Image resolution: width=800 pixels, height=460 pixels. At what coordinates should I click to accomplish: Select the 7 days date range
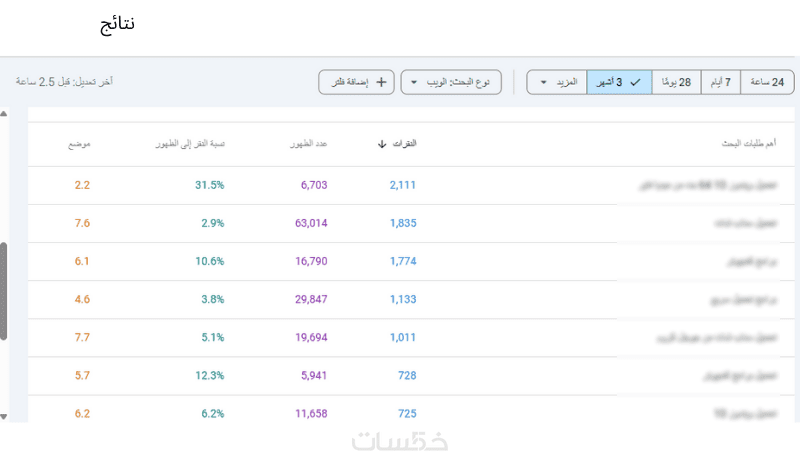pyautogui.click(x=721, y=82)
